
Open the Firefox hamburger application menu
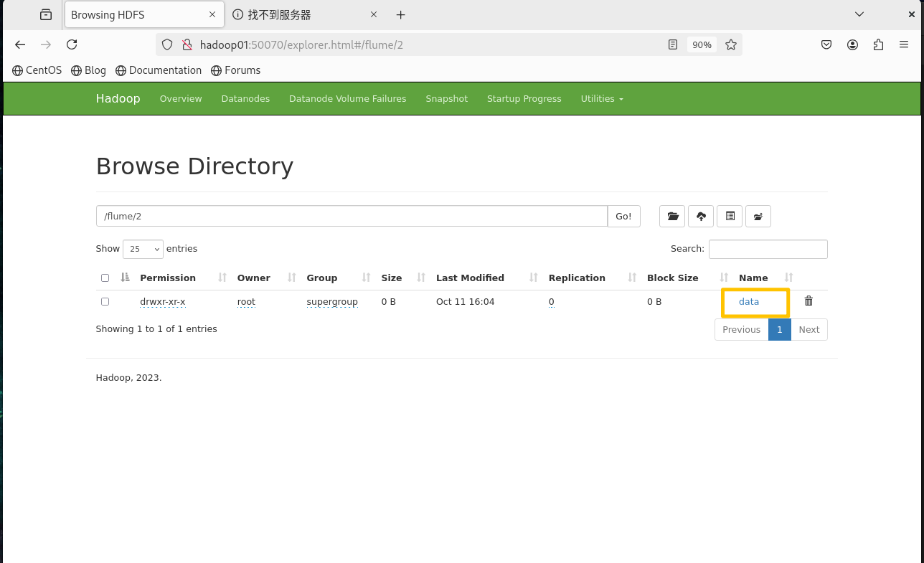click(x=904, y=44)
